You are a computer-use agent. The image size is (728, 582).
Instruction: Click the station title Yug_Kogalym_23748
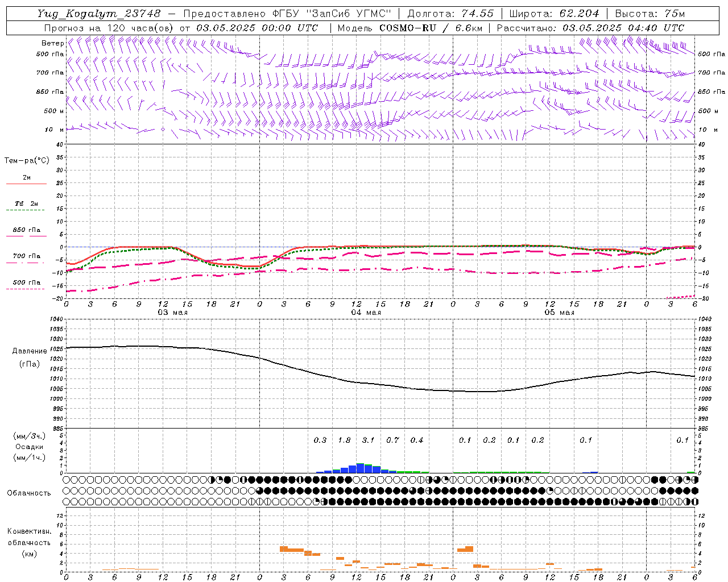[99, 14]
